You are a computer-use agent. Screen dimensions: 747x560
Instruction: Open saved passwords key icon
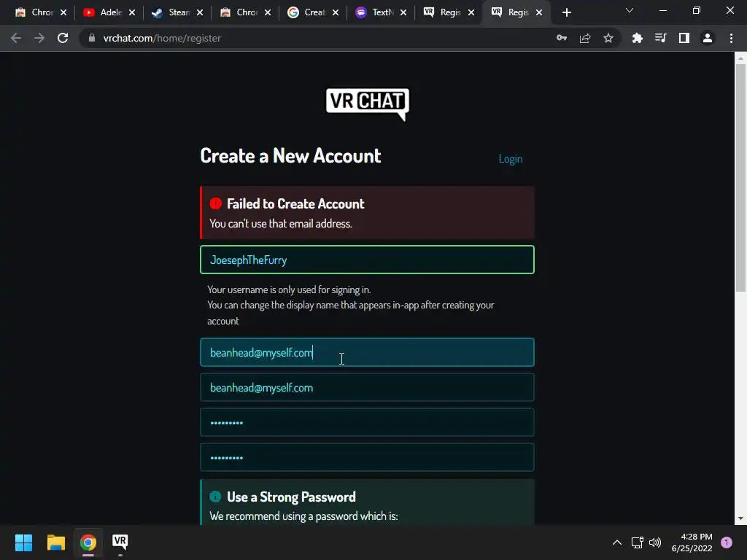click(x=562, y=38)
